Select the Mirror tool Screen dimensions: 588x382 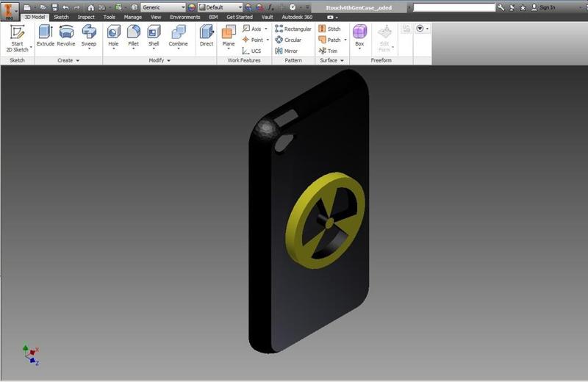click(x=286, y=51)
